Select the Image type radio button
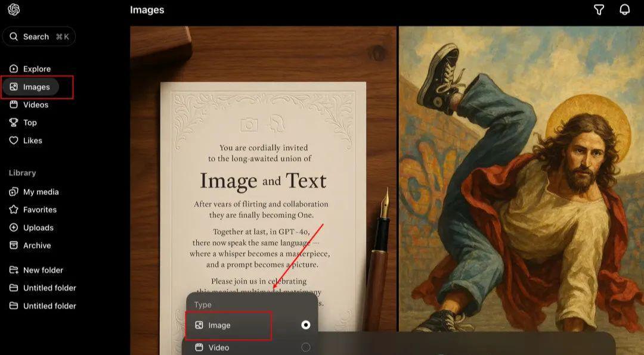The height and width of the screenshot is (355, 644). tap(306, 325)
